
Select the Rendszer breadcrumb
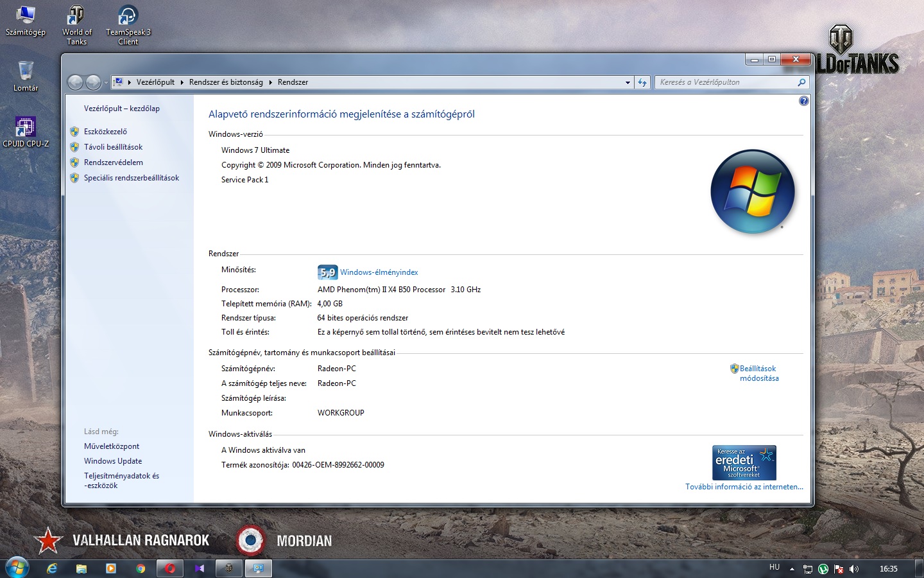click(293, 82)
